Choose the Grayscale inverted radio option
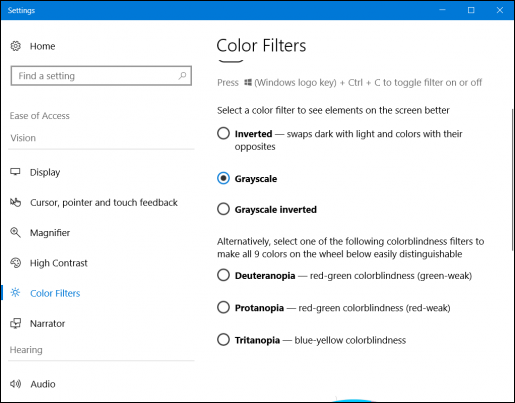 [x=223, y=209]
